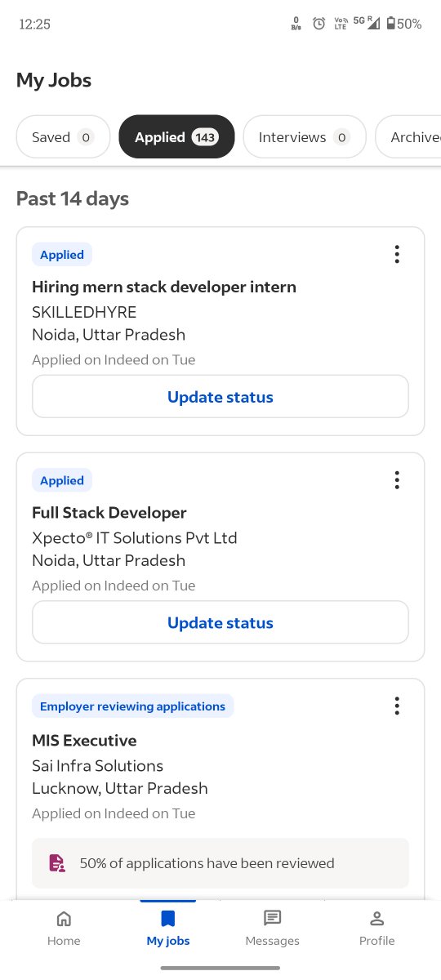Tap the alarm icon in status bar

coord(319,24)
